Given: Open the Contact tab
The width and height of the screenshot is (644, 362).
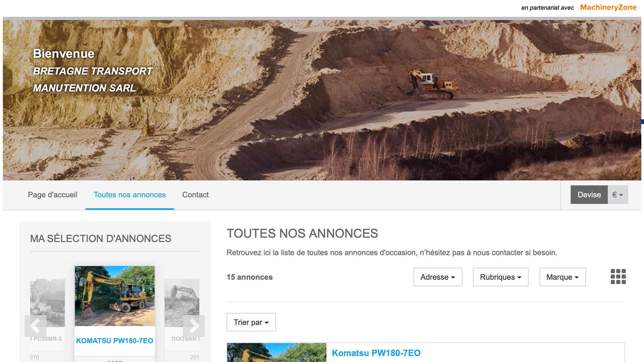Looking at the screenshot, I should 196,195.
